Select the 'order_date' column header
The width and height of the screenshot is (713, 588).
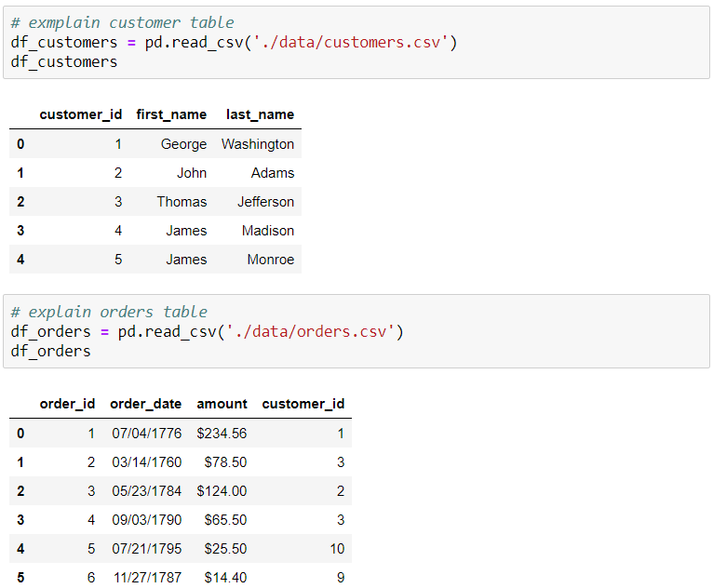145,404
